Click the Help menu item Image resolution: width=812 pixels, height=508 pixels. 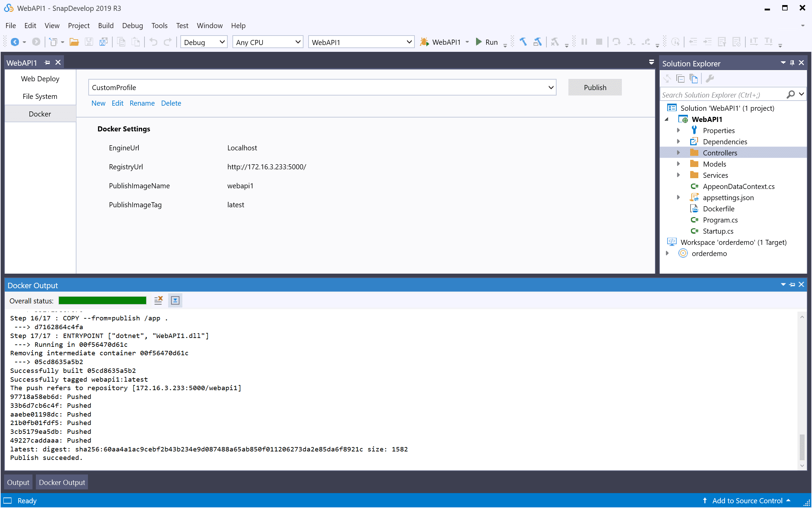tap(238, 25)
